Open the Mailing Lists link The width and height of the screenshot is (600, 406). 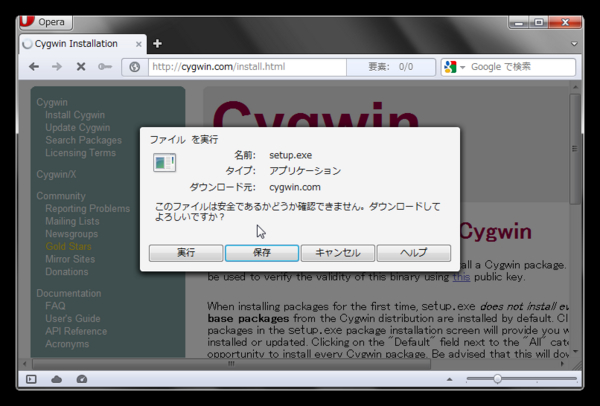point(72,222)
